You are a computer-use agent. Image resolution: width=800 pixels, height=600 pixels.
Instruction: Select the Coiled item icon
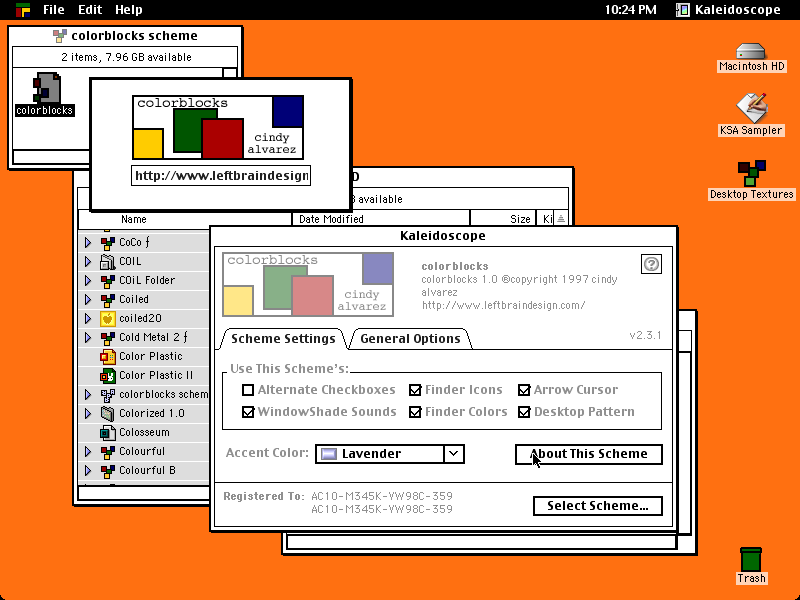[x=107, y=299]
